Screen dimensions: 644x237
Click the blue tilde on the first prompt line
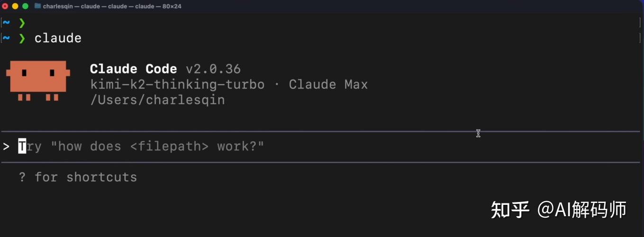6,23
